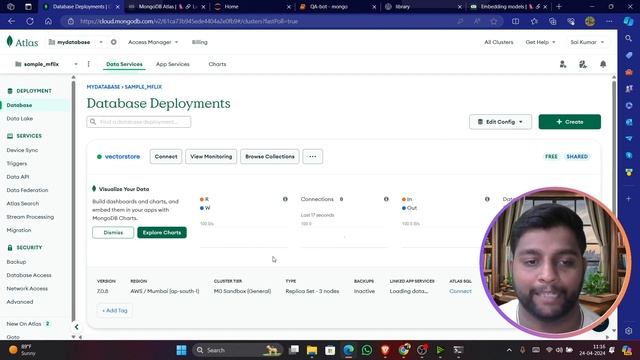The image size is (640, 360).
Task: Click Connections chart info icon
Action: click(386, 199)
